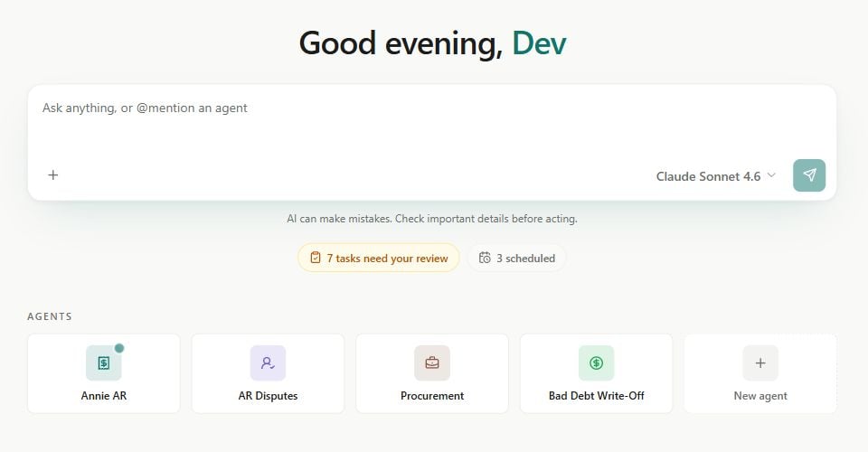
Task: Open the Procurement briefcase icon
Action: click(432, 363)
